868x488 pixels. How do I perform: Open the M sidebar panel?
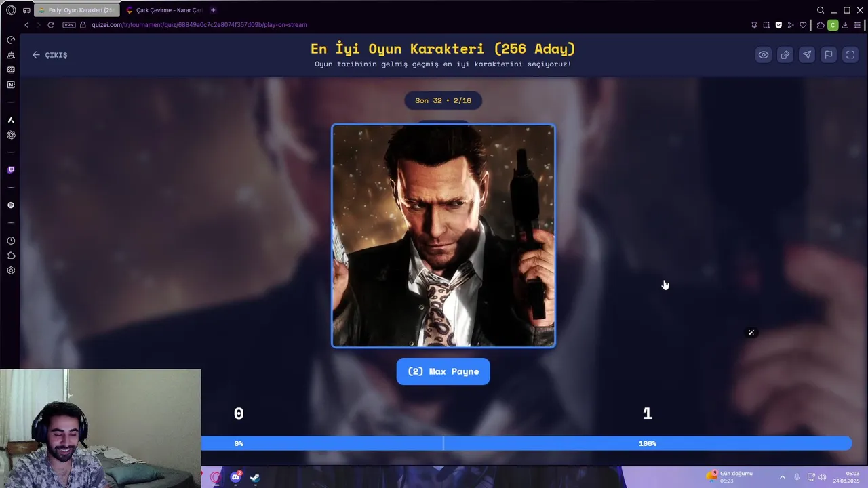(x=11, y=85)
